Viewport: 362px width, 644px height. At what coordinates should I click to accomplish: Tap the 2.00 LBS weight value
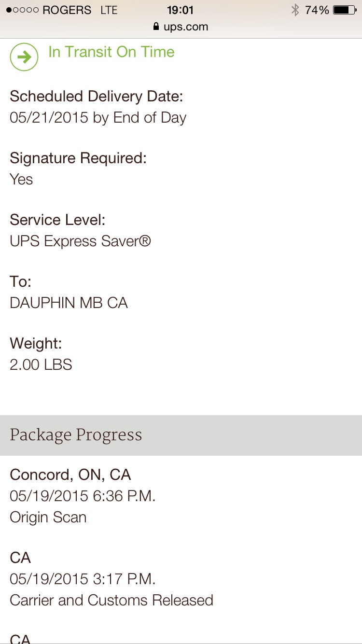click(41, 364)
